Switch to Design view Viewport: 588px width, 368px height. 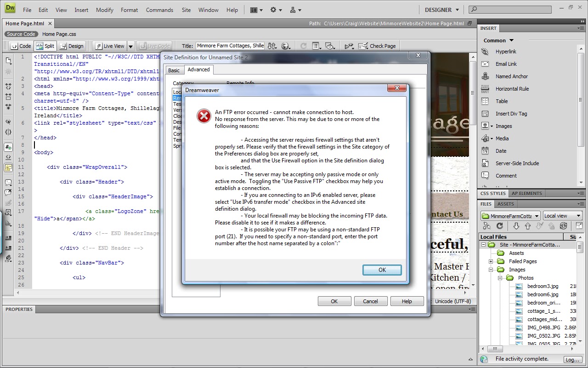pyautogui.click(x=71, y=46)
